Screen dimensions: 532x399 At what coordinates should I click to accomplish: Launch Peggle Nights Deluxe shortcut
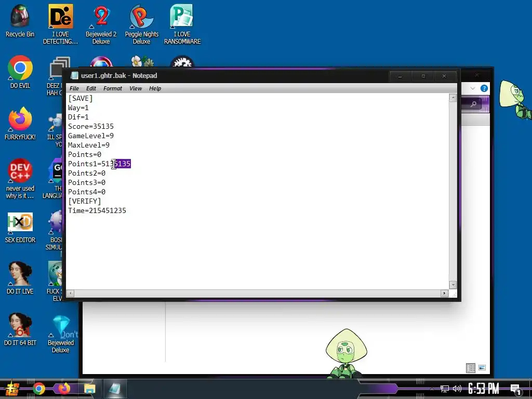(141, 24)
